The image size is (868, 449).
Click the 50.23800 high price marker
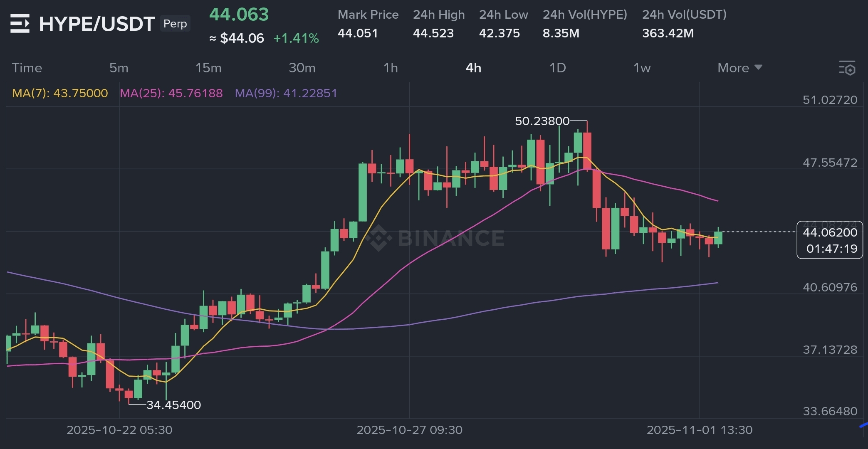pyautogui.click(x=542, y=121)
